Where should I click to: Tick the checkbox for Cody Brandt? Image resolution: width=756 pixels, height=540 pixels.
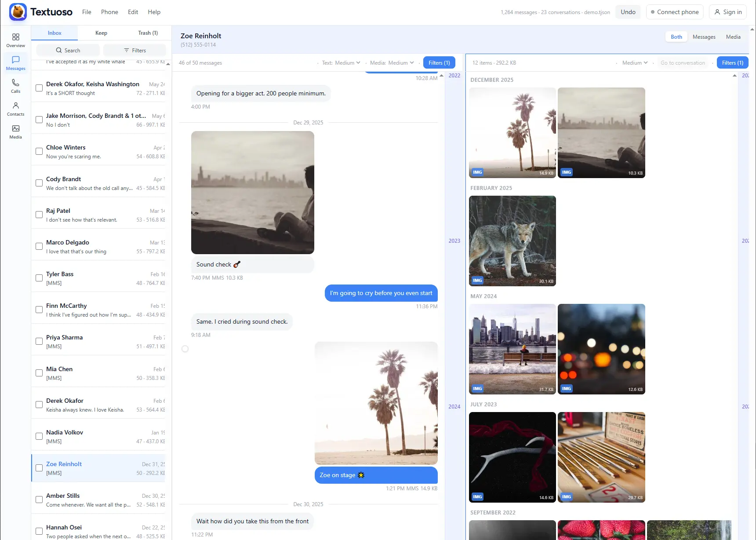[x=39, y=183]
